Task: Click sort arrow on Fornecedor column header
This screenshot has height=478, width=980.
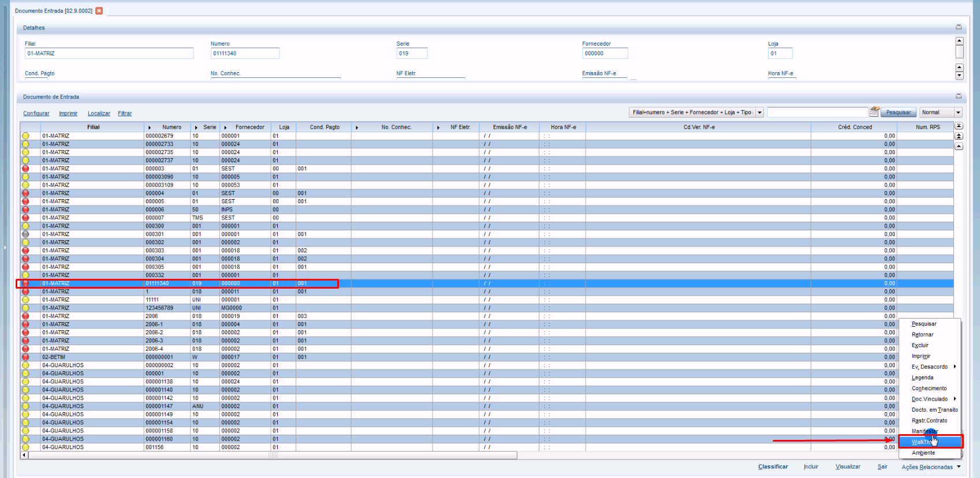Action: 225,127
